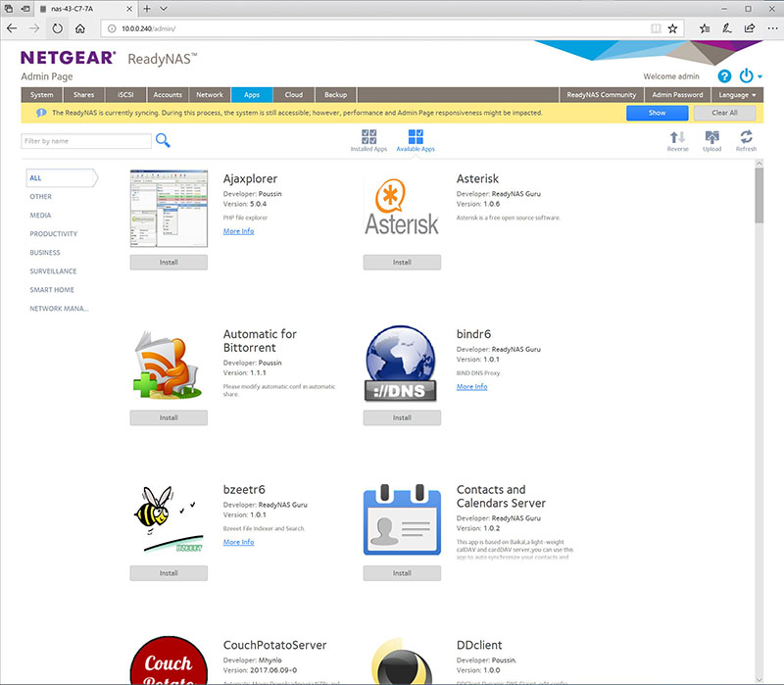Install the bindr6 app

pos(402,417)
